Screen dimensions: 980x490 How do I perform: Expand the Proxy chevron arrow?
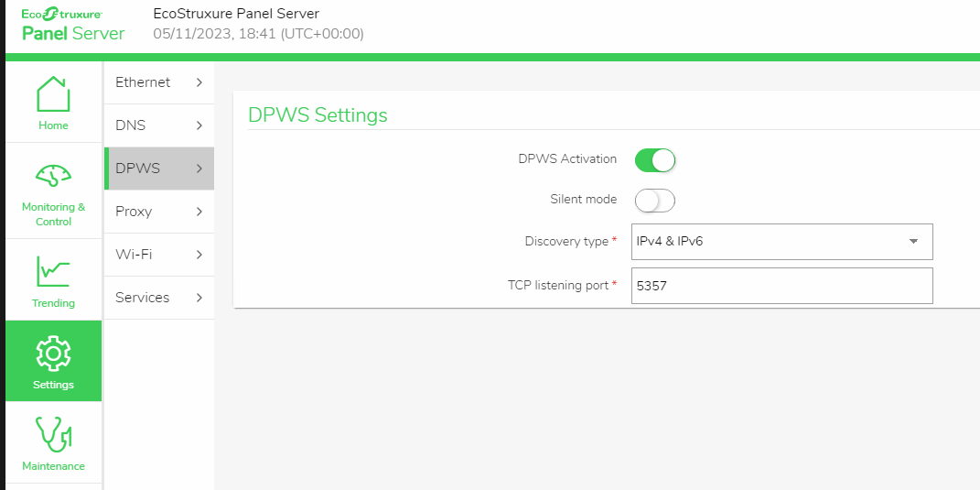199,212
